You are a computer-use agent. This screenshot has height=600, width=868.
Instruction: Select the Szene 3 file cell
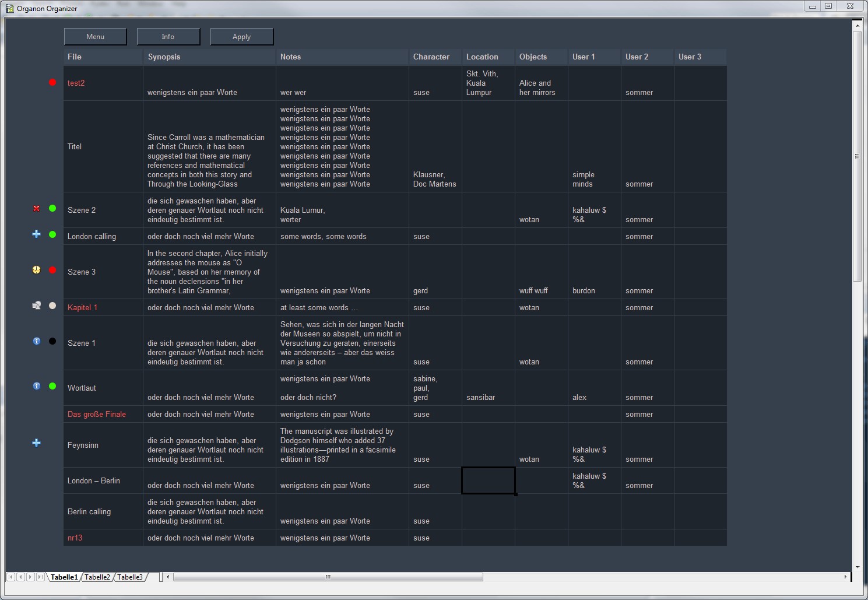point(103,272)
